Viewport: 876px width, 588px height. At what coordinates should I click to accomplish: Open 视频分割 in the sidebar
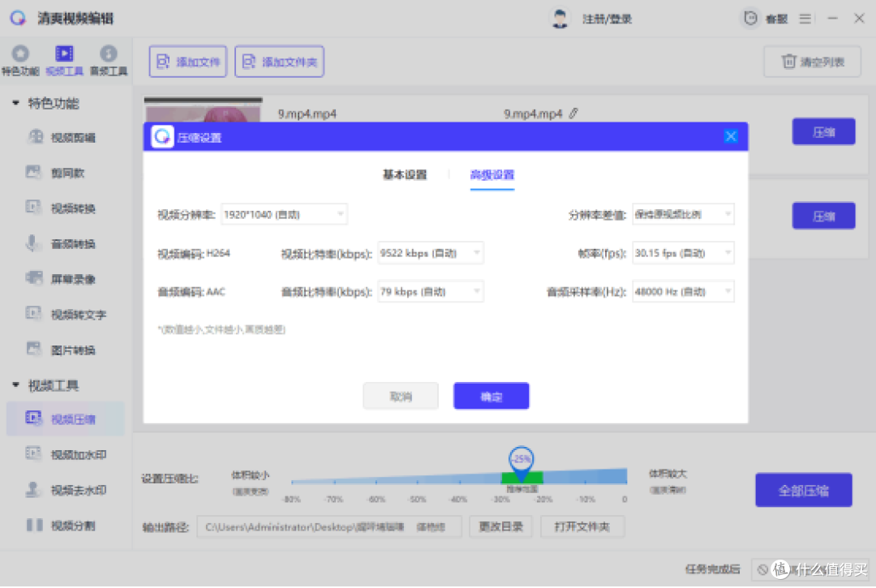pyautogui.click(x=62, y=526)
